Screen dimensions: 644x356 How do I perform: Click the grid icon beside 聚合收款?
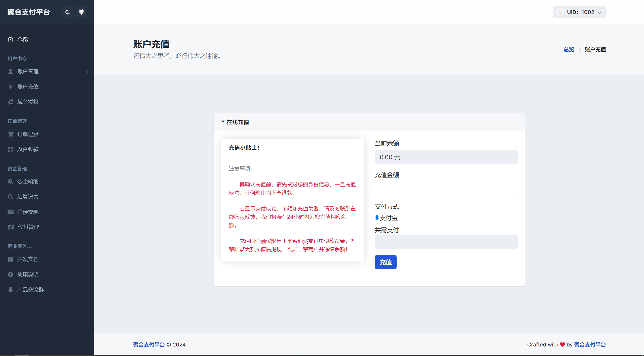(10, 149)
